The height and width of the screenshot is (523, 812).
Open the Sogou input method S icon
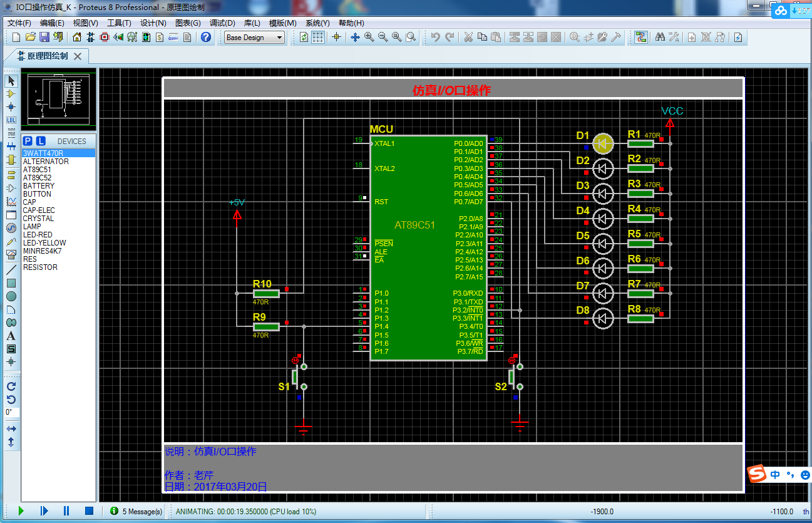click(x=758, y=474)
